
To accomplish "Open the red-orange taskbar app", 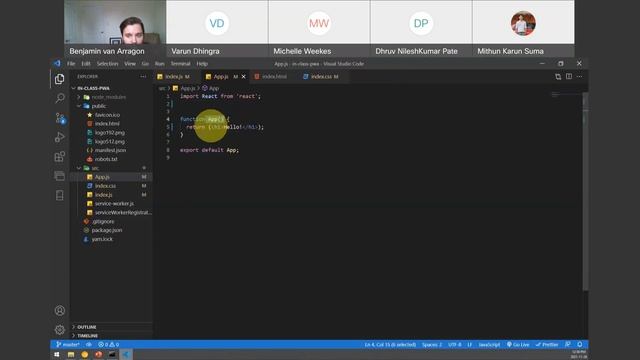I will click(x=98, y=354).
